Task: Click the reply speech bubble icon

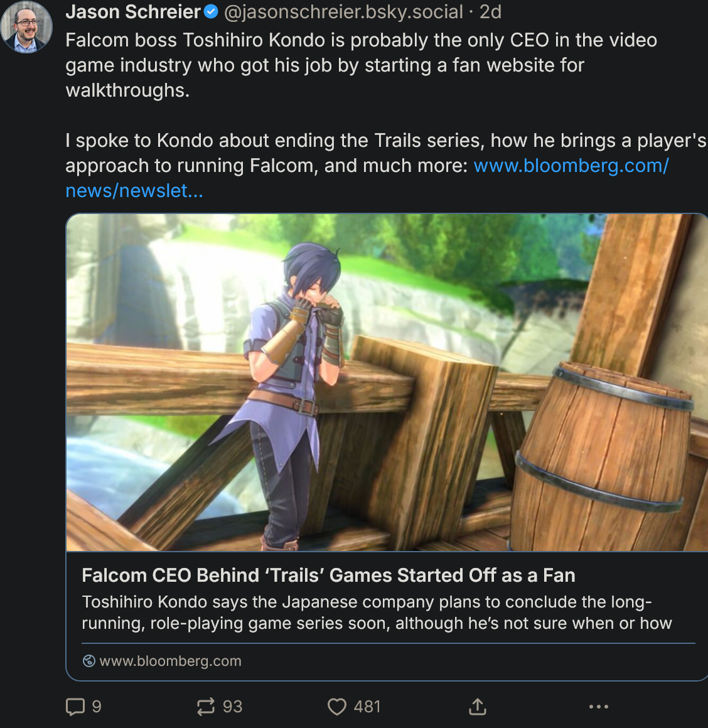Action: [75, 707]
